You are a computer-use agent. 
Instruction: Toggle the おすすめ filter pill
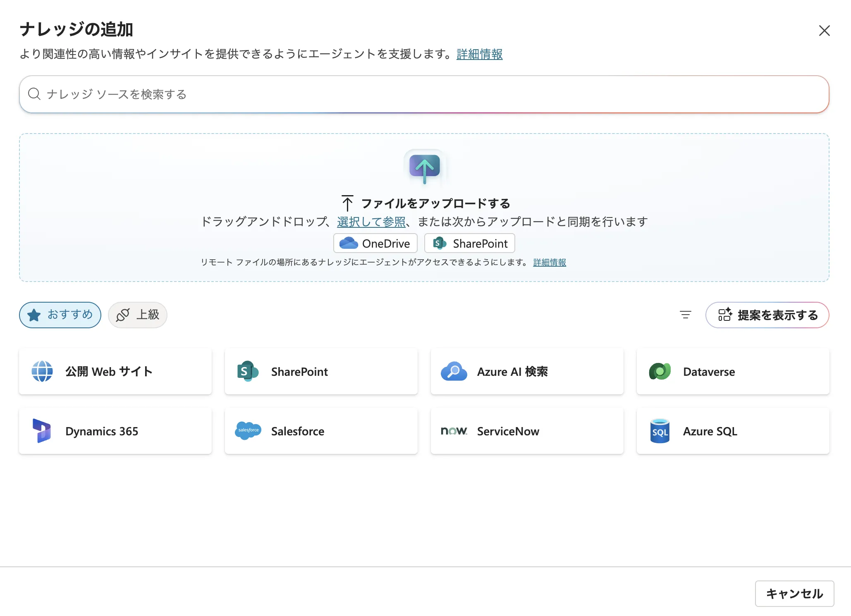coord(60,315)
